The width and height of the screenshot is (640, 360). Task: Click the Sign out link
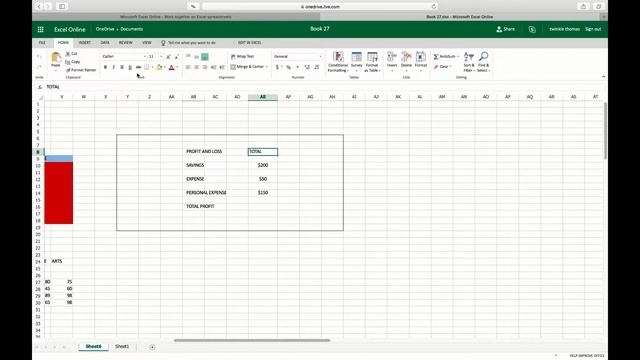click(x=593, y=29)
